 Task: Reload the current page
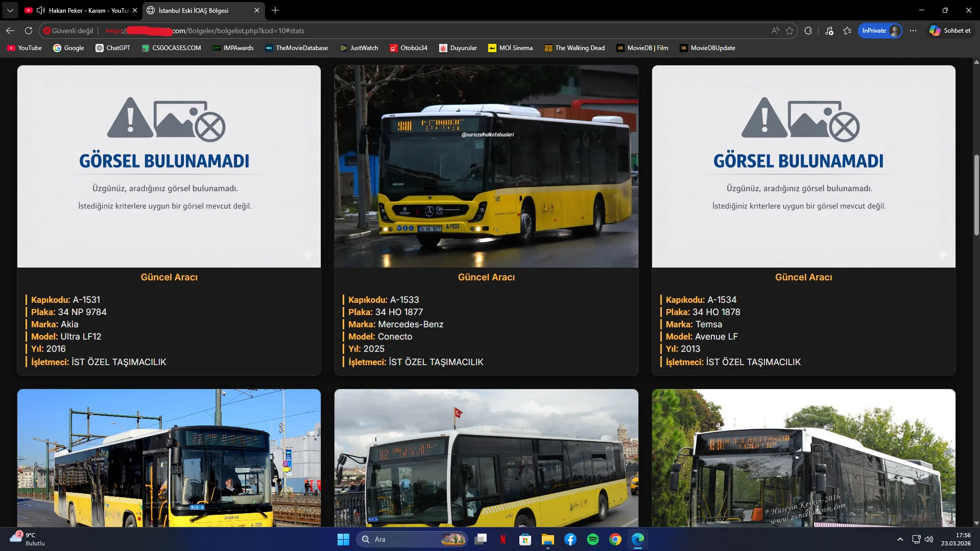(29, 31)
